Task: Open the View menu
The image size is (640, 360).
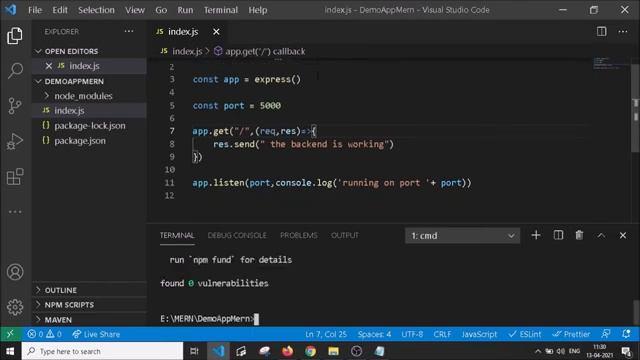Action: [135, 10]
